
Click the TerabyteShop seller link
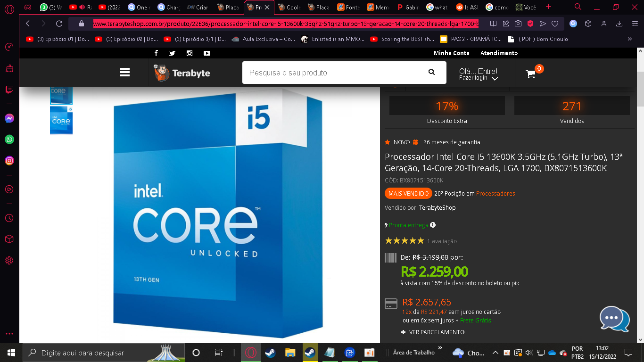tap(438, 208)
